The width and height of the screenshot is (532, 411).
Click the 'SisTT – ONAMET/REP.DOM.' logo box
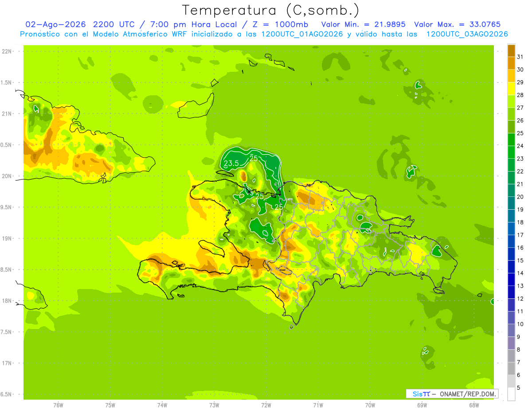click(x=452, y=394)
